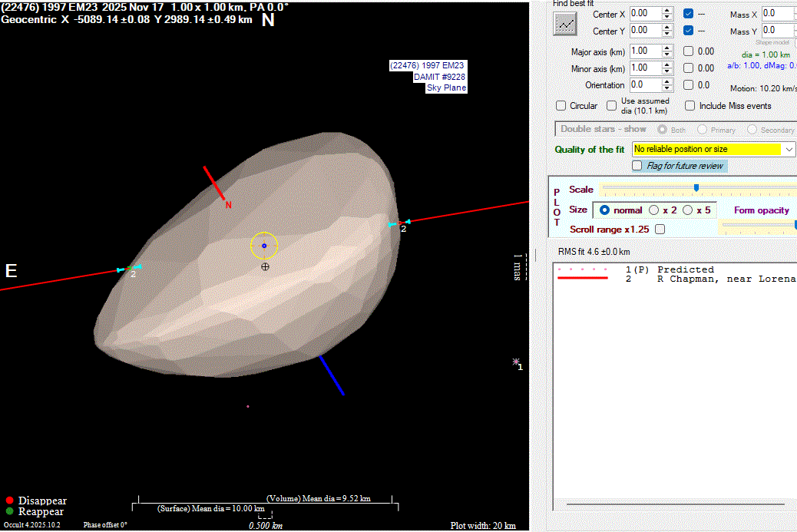The image size is (797, 532).
Task: Click the Find best fit graph button
Action: point(565,24)
